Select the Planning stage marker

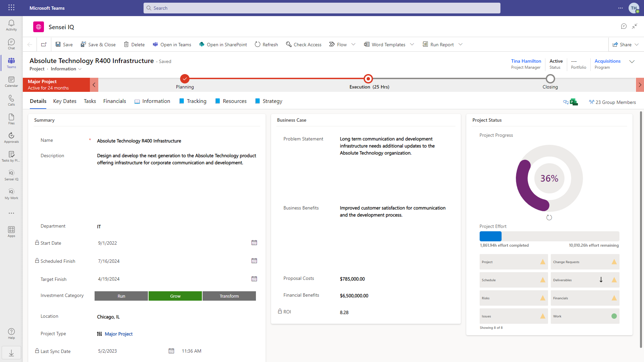[x=185, y=79]
